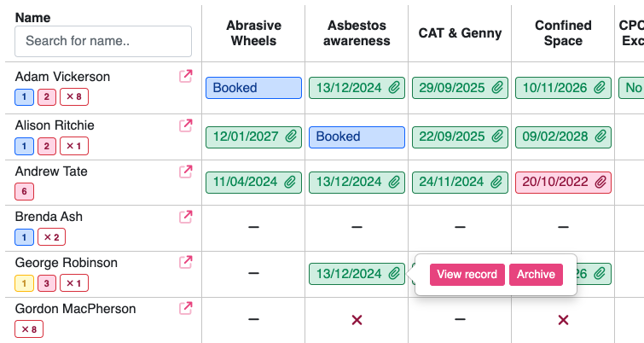Open Alison Ritchie's Booked Asbestos awareness entry
644x343 pixels.
click(357, 137)
